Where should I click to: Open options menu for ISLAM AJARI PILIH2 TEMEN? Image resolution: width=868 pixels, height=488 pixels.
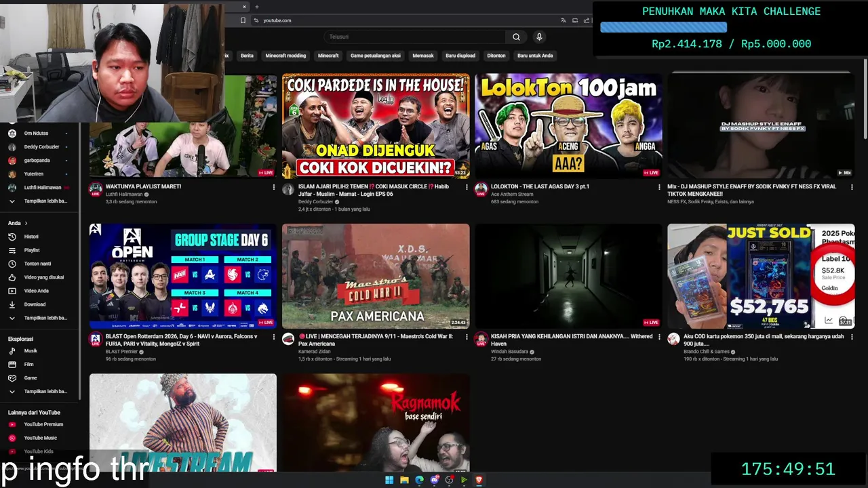467,187
